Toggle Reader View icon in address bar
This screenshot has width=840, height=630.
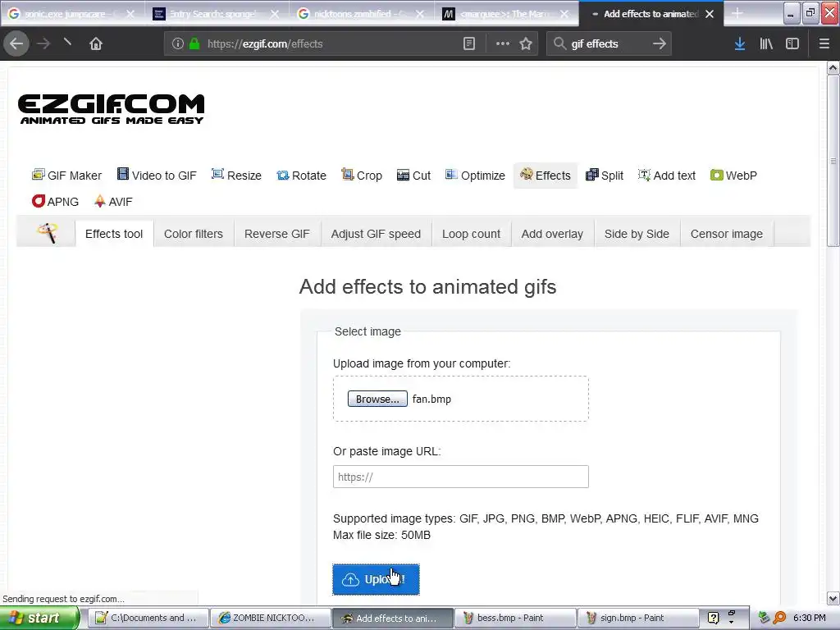click(468, 43)
